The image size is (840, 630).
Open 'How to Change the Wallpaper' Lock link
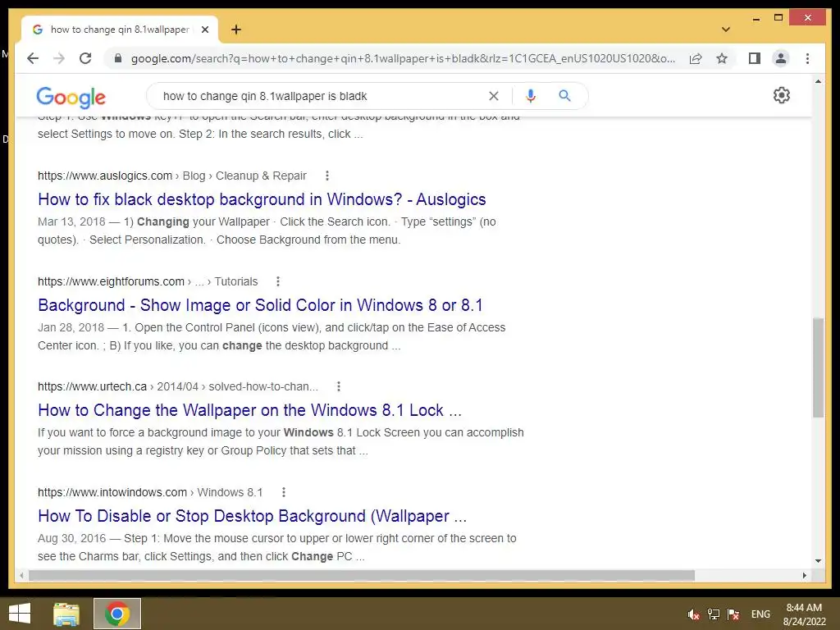coord(249,410)
